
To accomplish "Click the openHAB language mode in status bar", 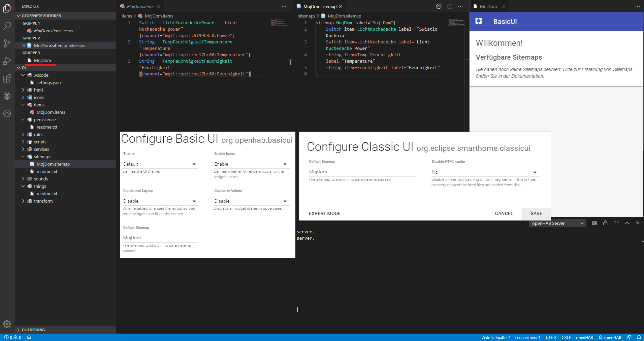I will 584,337.
